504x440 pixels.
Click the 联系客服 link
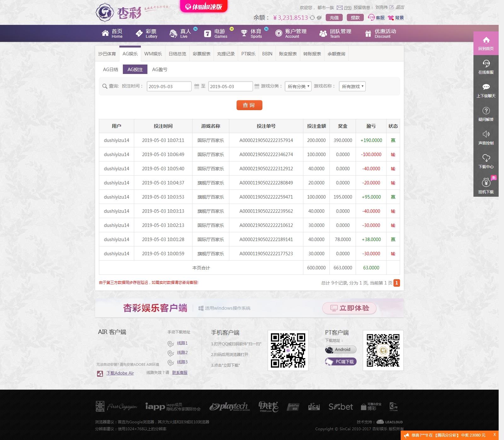(x=180, y=373)
